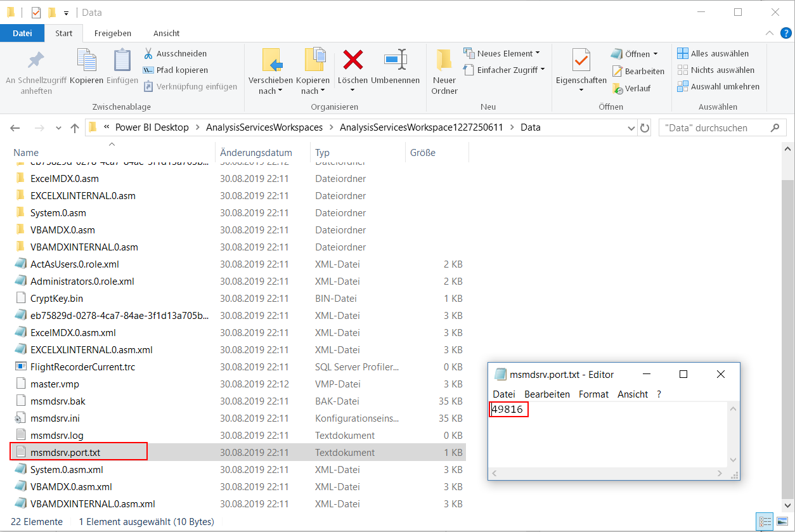Screen dimensions: 795x532
Task: Open Format menu in Editor window
Action: [x=593, y=394]
